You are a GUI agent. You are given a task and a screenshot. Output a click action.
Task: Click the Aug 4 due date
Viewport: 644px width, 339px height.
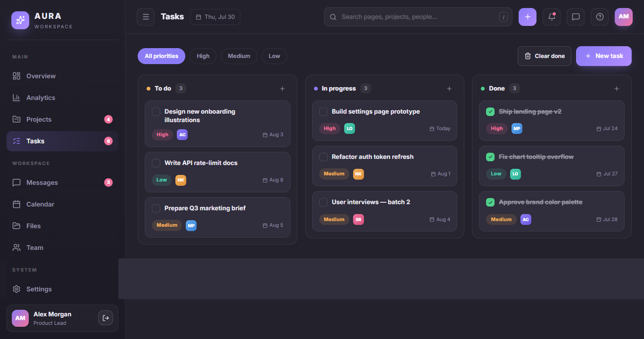[x=440, y=219]
